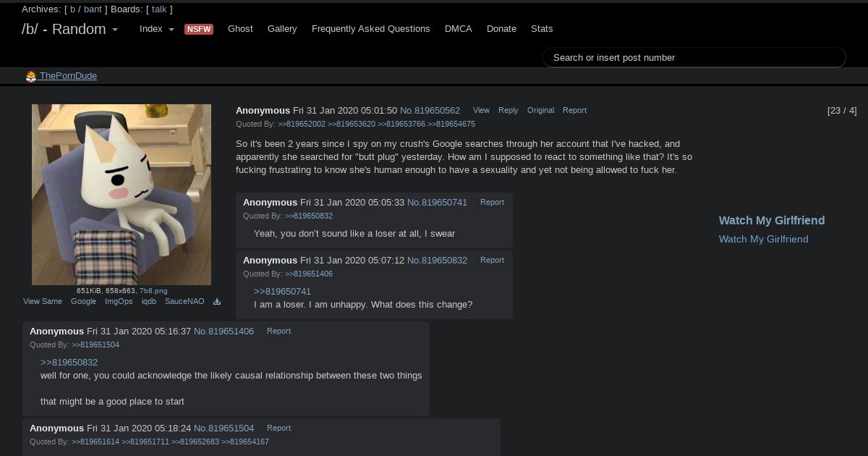Open the cat in armchair thumbnail

tap(122, 195)
